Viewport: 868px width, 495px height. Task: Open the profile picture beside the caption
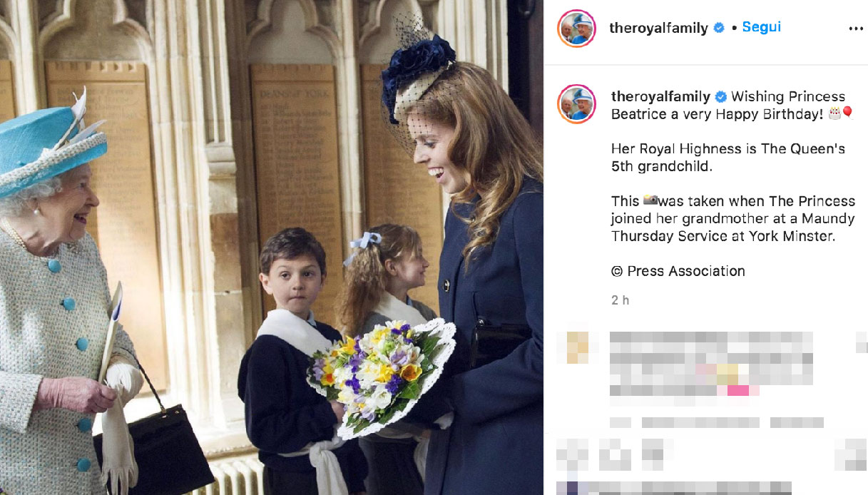[576, 104]
